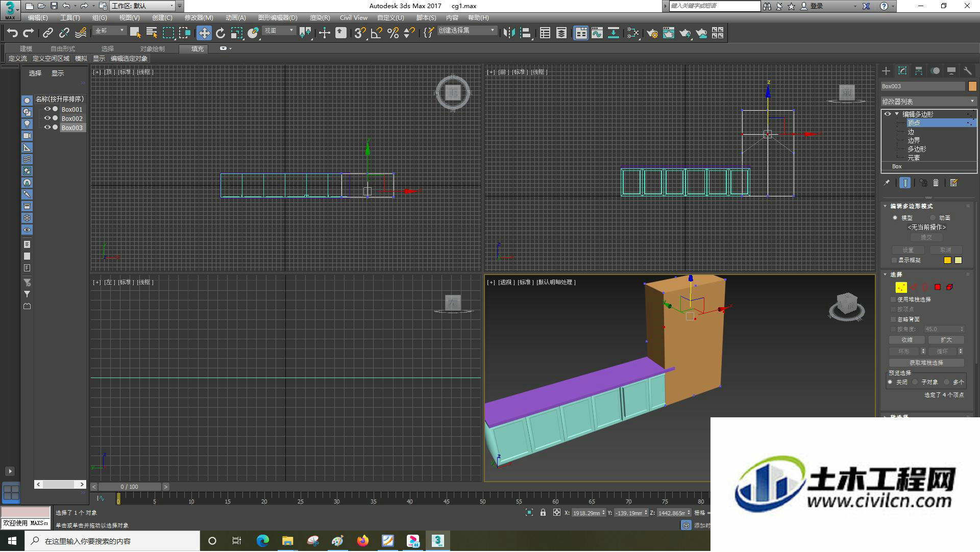Image resolution: width=980 pixels, height=552 pixels.
Task: Click the Align tool icon
Action: [525, 33]
